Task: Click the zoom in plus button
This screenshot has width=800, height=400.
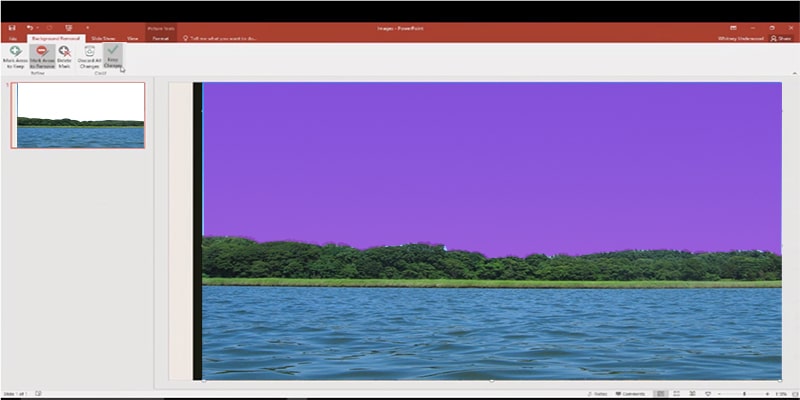Action: pyautogui.click(x=767, y=394)
